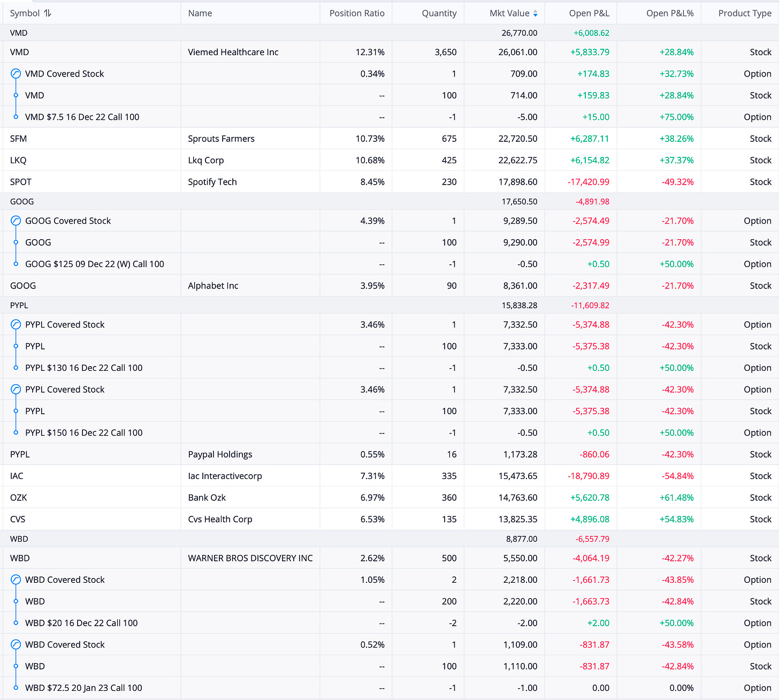This screenshot has width=779, height=700.
Task: Click the Cvs Health Corp name cell
Action: pos(220,519)
